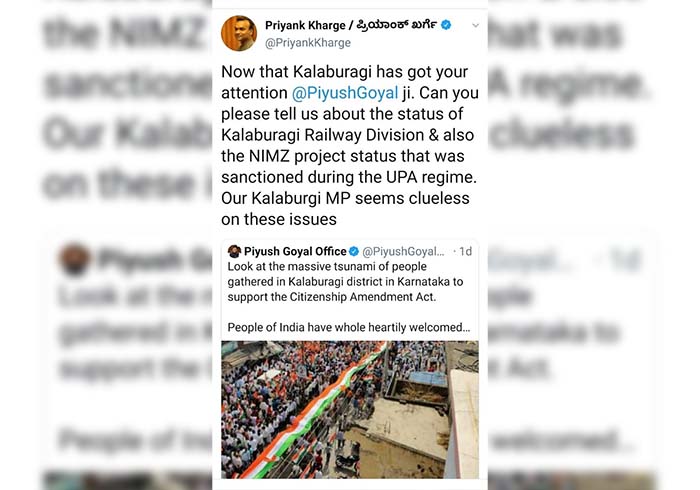Open the @PriyankKharge handle link
Screen dimensions: 700x490
pos(308,43)
